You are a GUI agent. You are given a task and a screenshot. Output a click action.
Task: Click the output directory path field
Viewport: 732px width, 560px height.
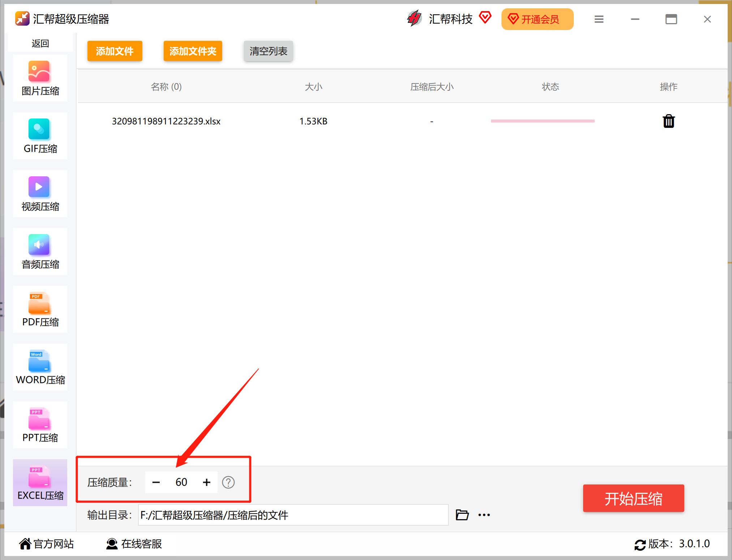[293, 515]
